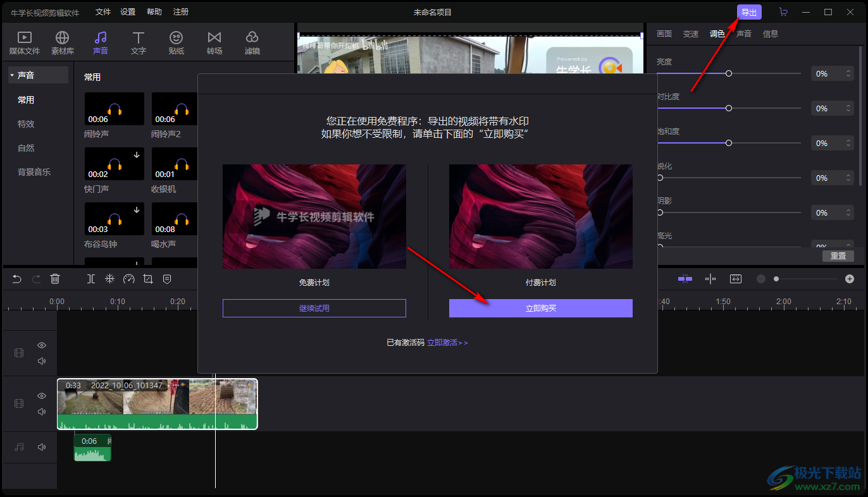Switch to the 画面 properties tab
The height and width of the screenshot is (497, 868).
[x=664, y=34]
